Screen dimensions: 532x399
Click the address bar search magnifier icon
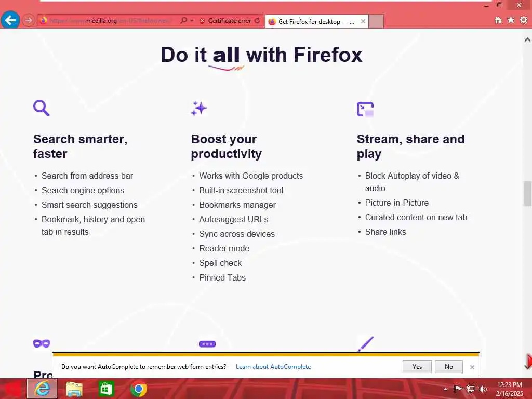(183, 21)
